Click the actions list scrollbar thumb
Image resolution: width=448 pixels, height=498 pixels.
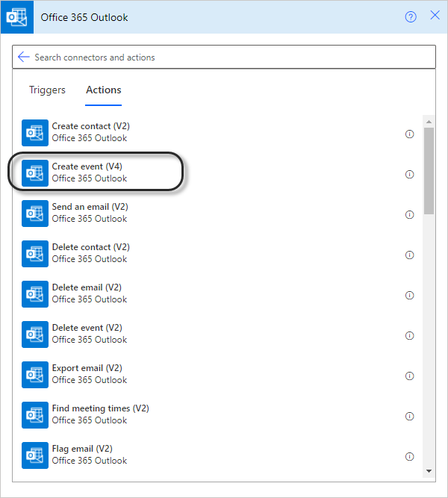pyautogui.click(x=429, y=171)
